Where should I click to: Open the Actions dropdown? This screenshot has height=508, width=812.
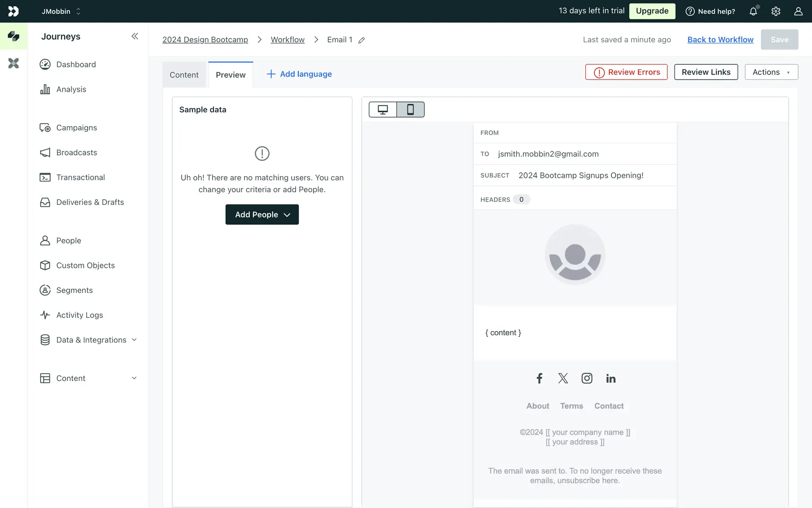tap(771, 72)
